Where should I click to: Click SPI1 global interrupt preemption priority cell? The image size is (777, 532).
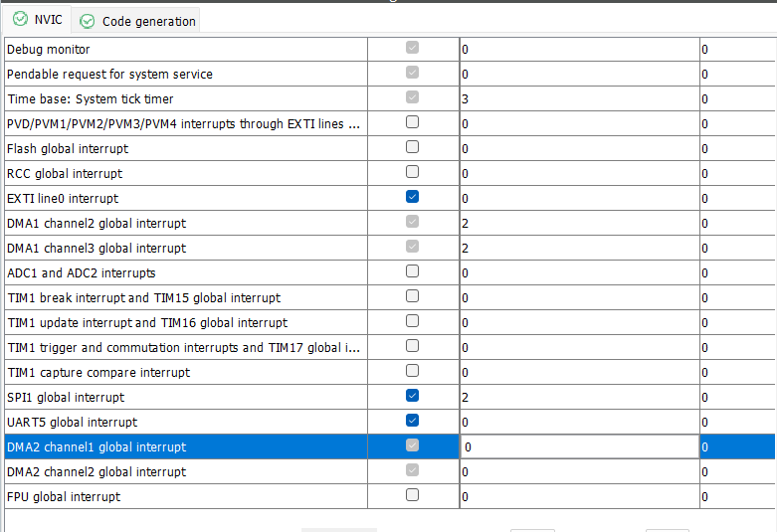coord(578,397)
